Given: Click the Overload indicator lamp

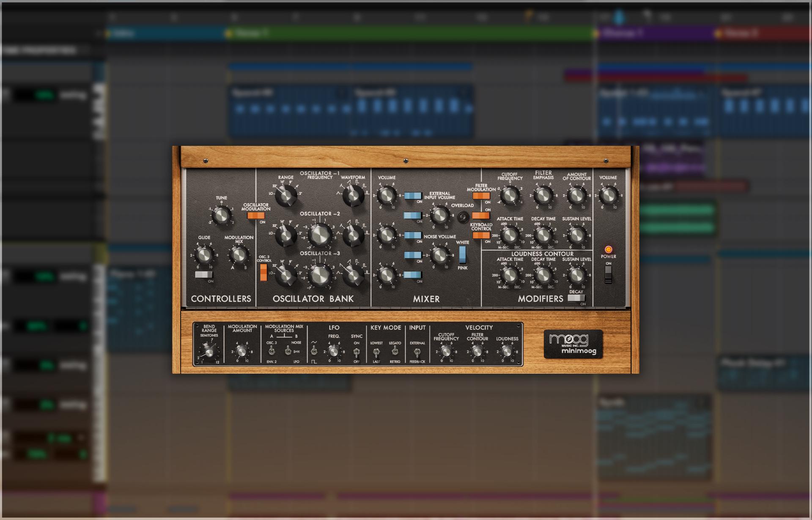Looking at the screenshot, I should pyautogui.click(x=463, y=216).
